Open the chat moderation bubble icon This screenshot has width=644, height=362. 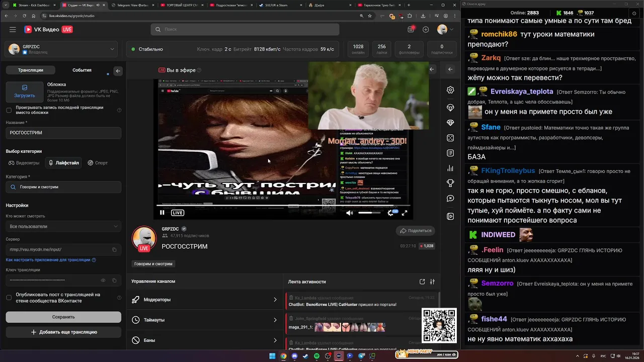[x=450, y=199]
